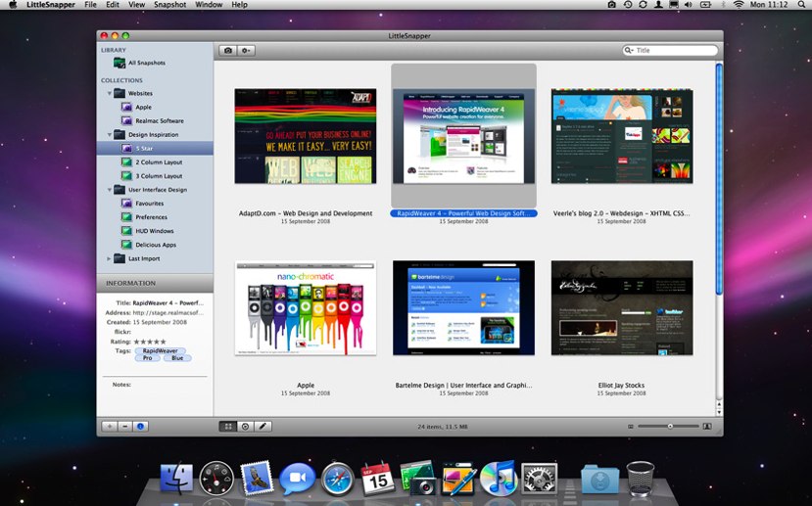Expand the Last Import folder
This screenshot has height=506, width=812.
tap(110, 258)
